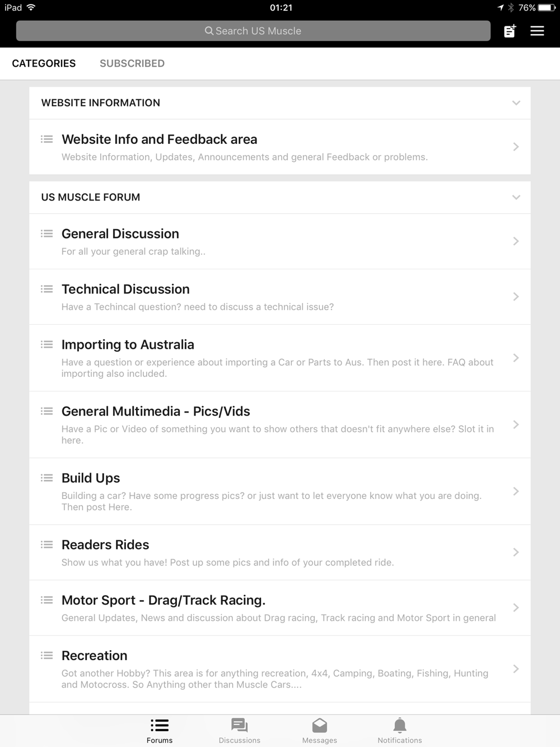Click list icon beside General Discussion
The height and width of the screenshot is (747, 560).
tap(47, 234)
